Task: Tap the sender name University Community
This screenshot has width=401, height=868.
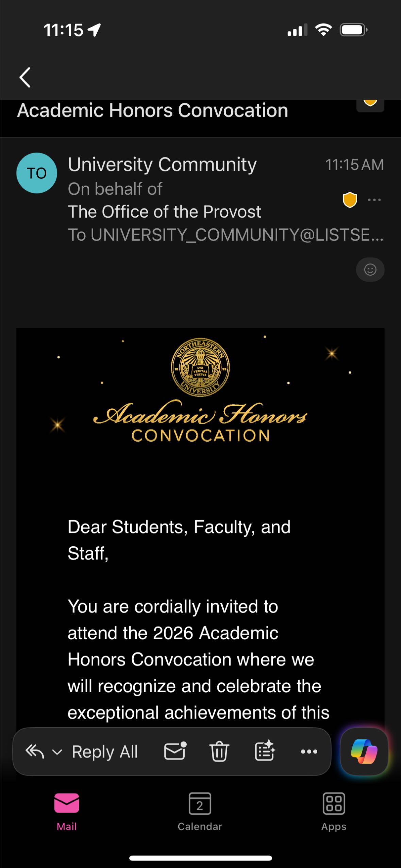Action: tap(162, 165)
